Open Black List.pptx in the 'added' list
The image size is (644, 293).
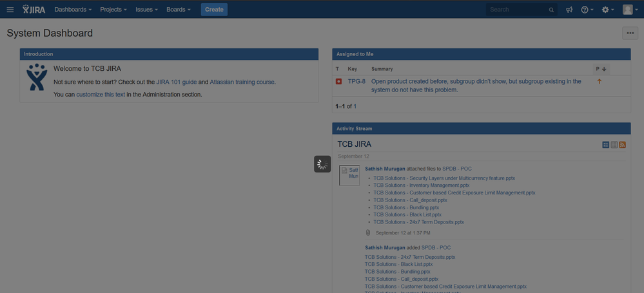[x=399, y=264]
